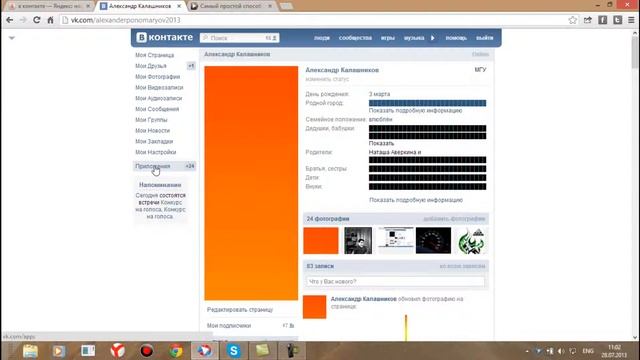Switch to the first Яндекс browser tab

[49, 6]
